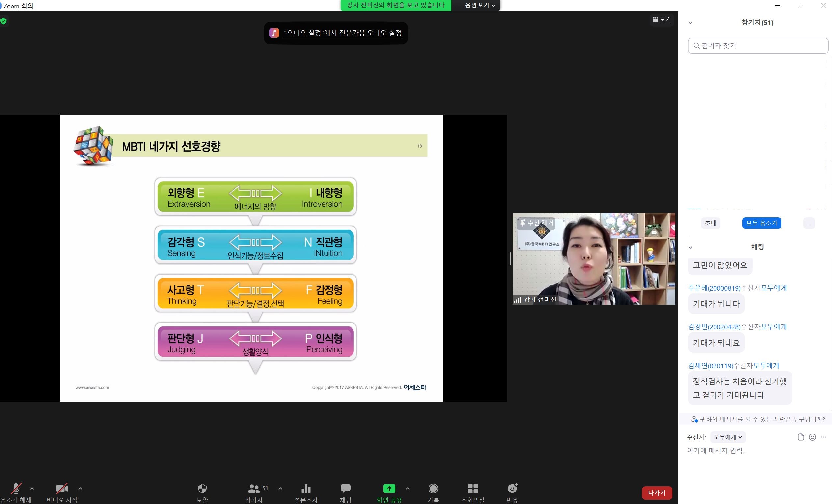This screenshot has height=504, width=832.
Task: Click the file attach icon in chat
Action: click(801, 437)
